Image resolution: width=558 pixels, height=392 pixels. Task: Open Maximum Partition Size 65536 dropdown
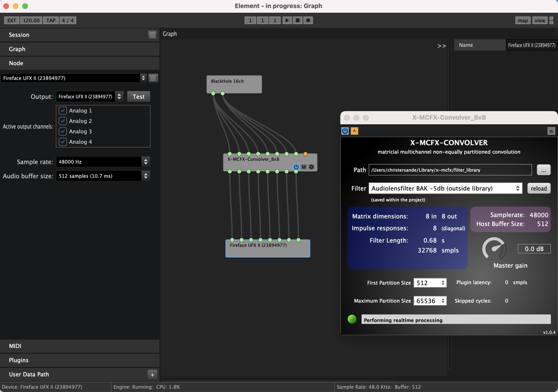tap(430, 301)
